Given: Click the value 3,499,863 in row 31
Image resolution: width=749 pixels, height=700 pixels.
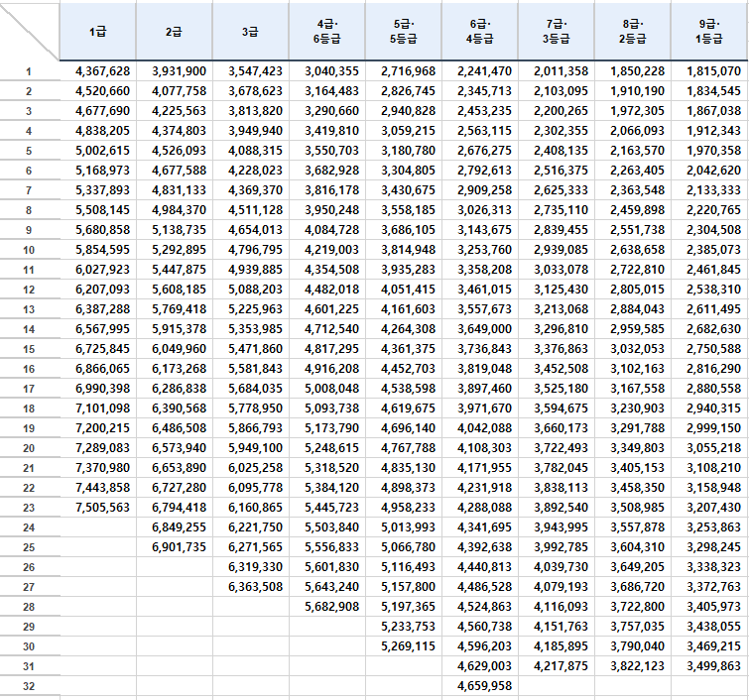Looking at the screenshot, I should pyautogui.click(x=713, y=666).
